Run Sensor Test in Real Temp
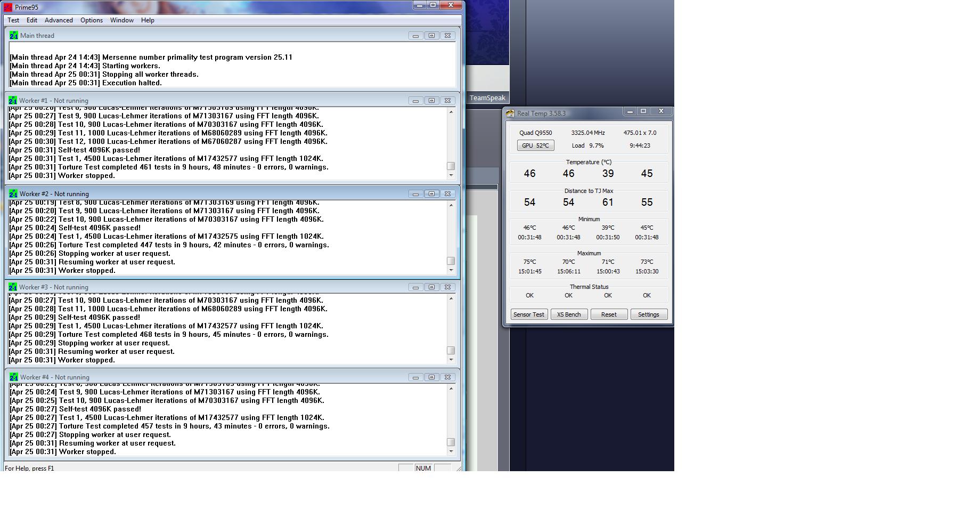Screen dimensions: 980x525 (529, 314)
